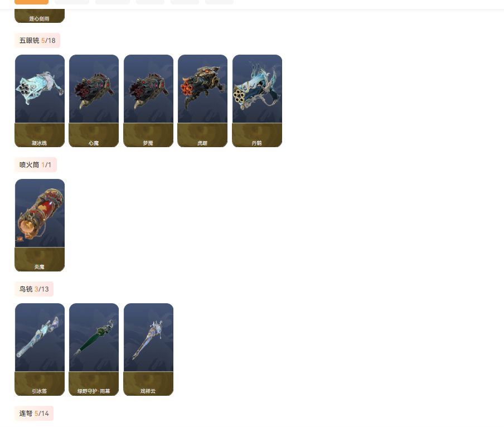
Task: Click the partially visible 莲心剑雨 card
Action: [40, 16]
